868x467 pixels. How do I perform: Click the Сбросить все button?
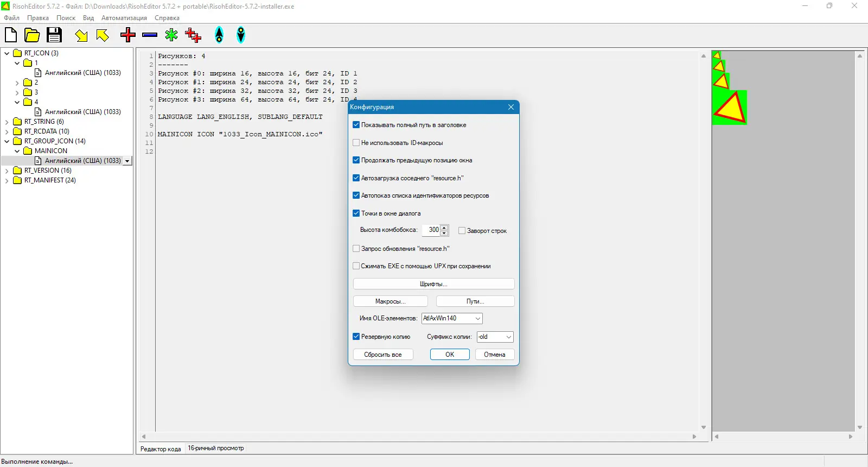(383, 355)
